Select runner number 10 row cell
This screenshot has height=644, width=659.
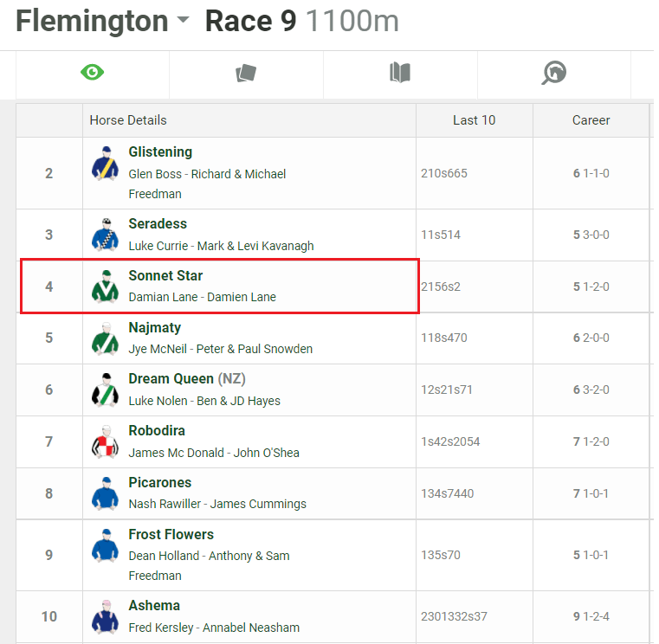click(x=49, y=616)
